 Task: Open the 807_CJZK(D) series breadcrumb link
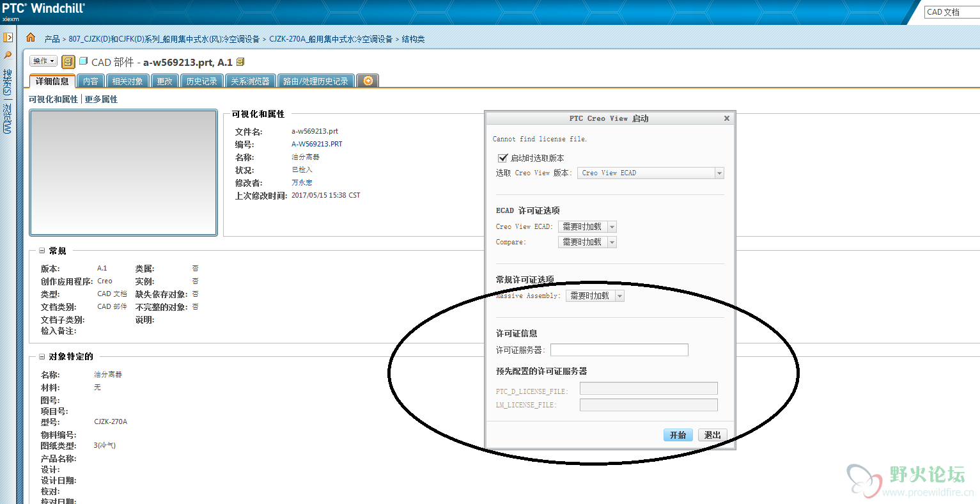164,39
